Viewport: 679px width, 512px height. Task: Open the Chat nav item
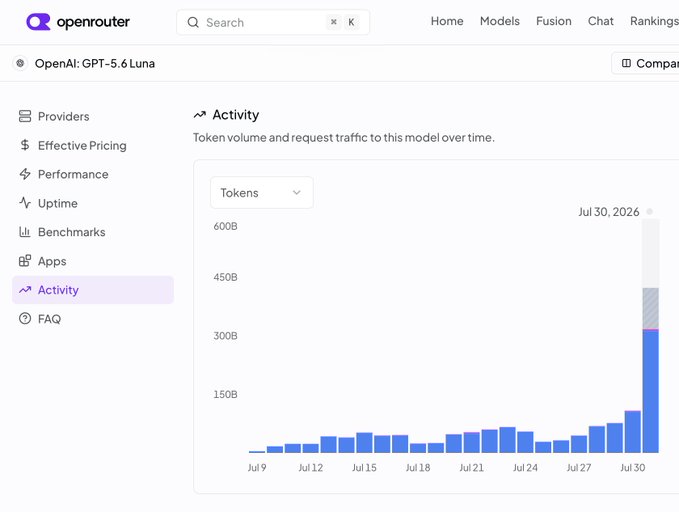pos(601,21)
